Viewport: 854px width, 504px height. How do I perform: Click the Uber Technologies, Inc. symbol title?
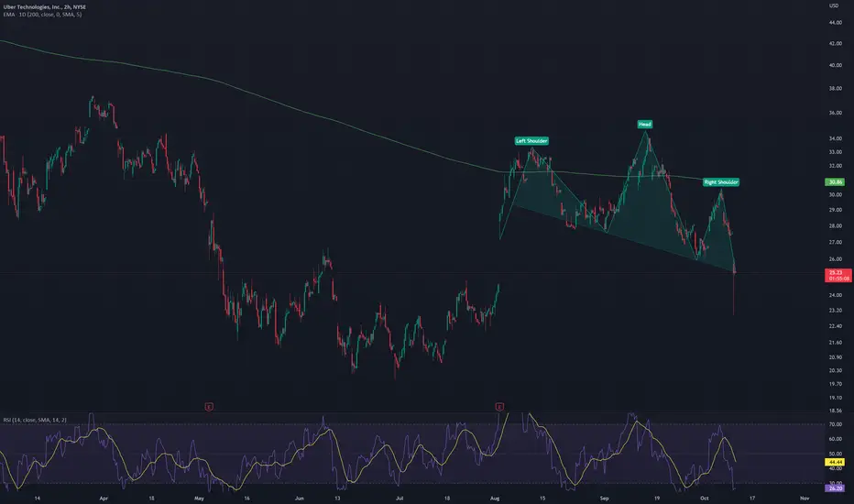tap(45, 7)
